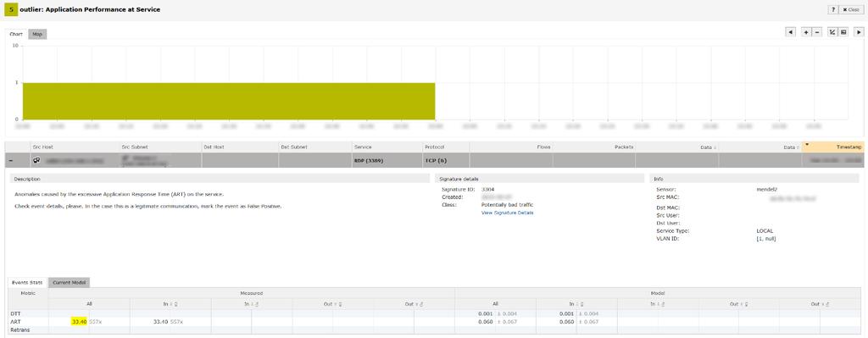This screenshot has height=338, width=868.
Task: Switch to the Map tab
Action: (x=37, y=34)
